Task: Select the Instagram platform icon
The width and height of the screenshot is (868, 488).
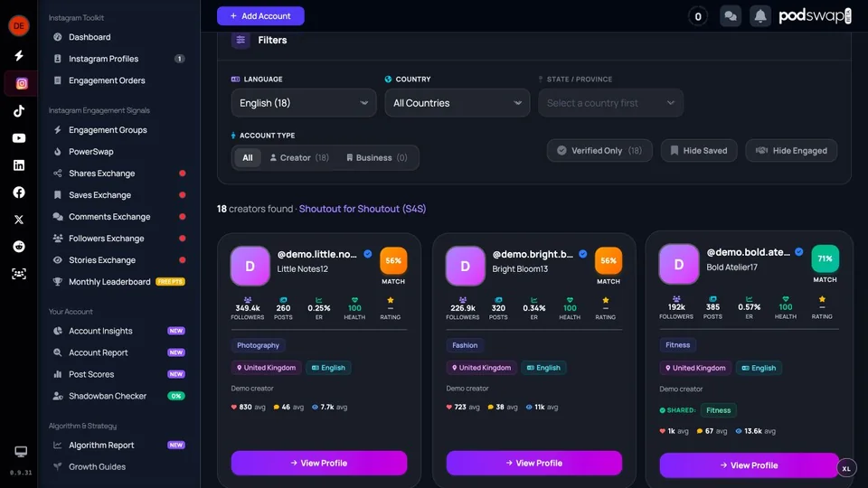Action: point(21,83)
